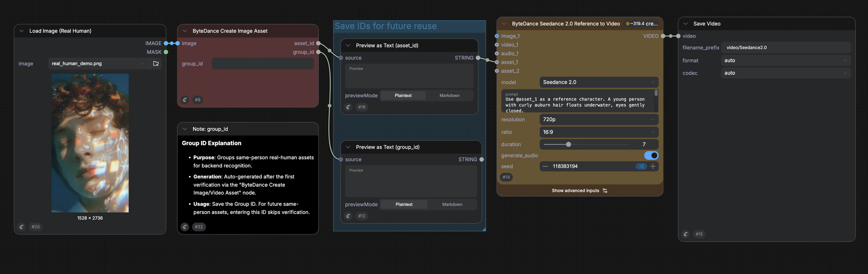Select Markdown previewMode for asset_id preview
Viewport: 868px width, 274px height.
(449, 95)
